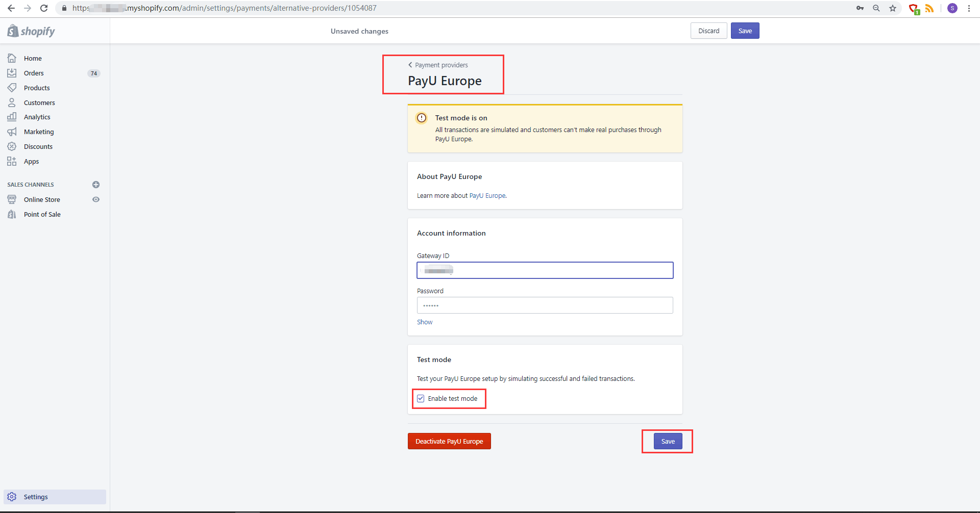Click the SALES CHANNELS heading
The width and height of the screenshot is (980, 513).
(31, 185)
